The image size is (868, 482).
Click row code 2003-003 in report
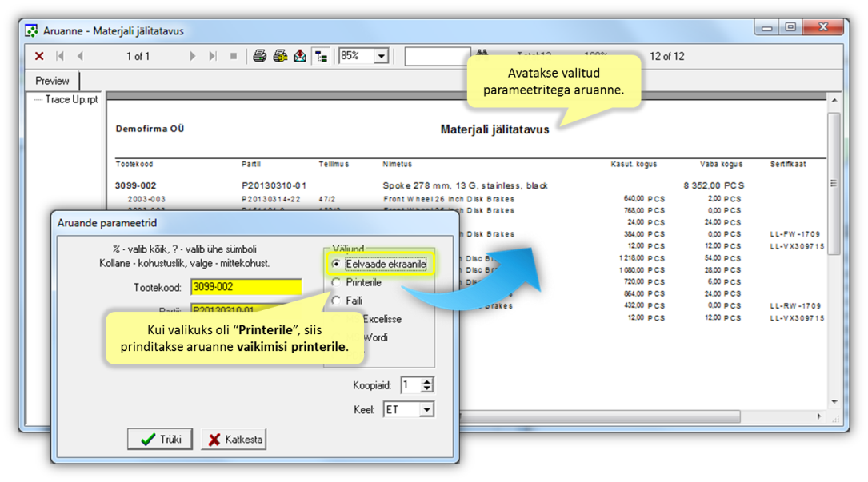coord(146,199)
